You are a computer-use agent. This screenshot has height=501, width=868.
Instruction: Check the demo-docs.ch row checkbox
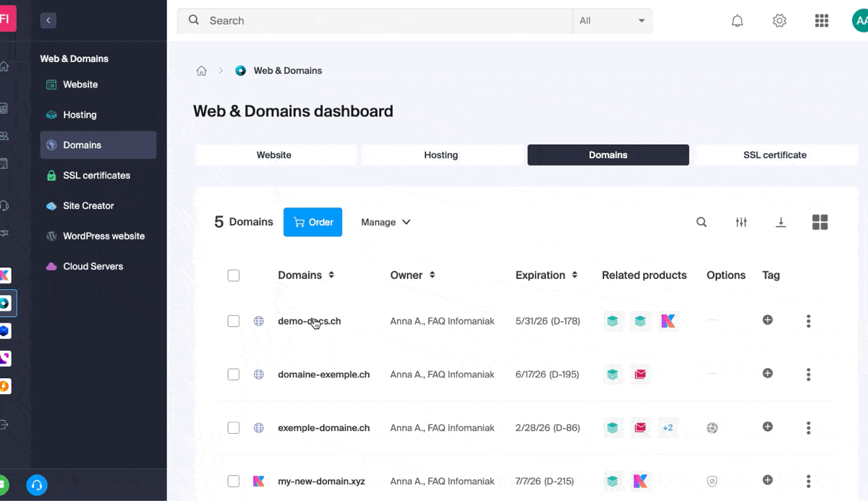point(233,321)
